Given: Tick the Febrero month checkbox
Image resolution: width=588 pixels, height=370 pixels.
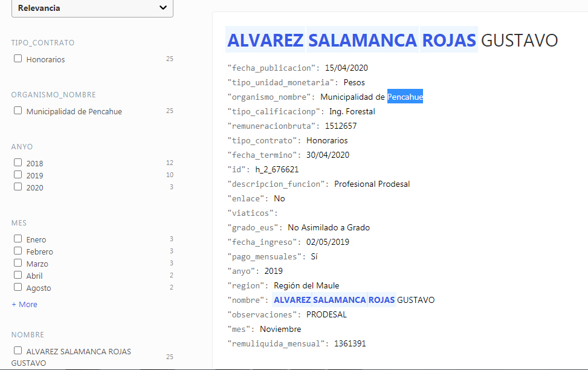Looking at the screenshot, I should point(18,251).
